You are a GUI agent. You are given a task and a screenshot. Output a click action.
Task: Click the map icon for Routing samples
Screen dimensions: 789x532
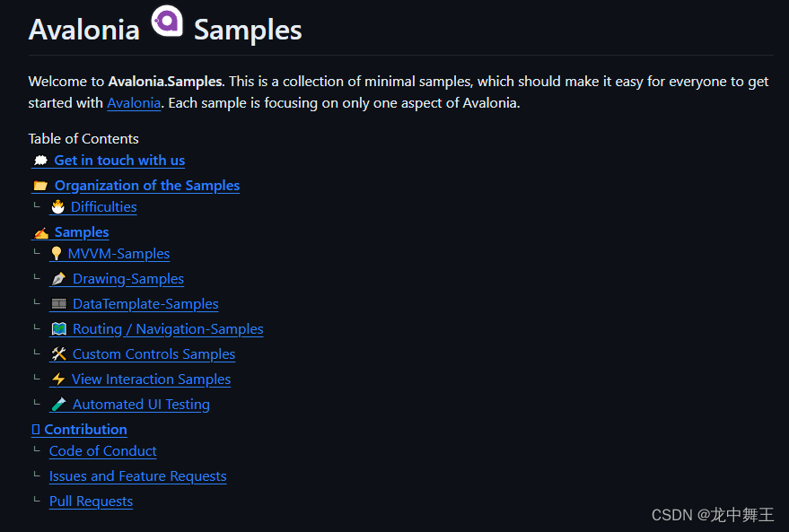point(59,329)
